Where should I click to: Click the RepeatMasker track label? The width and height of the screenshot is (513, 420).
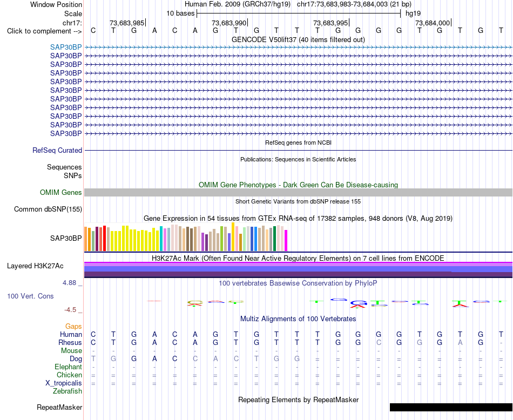point(59,407)
